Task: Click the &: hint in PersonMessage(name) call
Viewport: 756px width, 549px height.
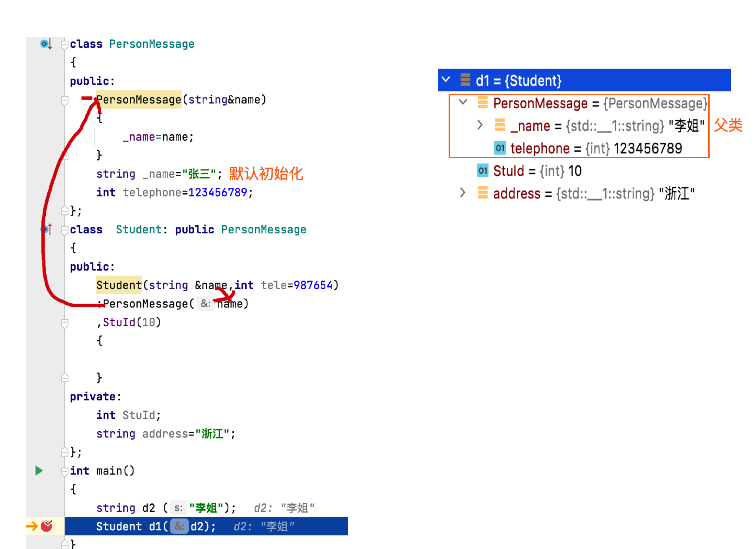Action: point(206,303)
